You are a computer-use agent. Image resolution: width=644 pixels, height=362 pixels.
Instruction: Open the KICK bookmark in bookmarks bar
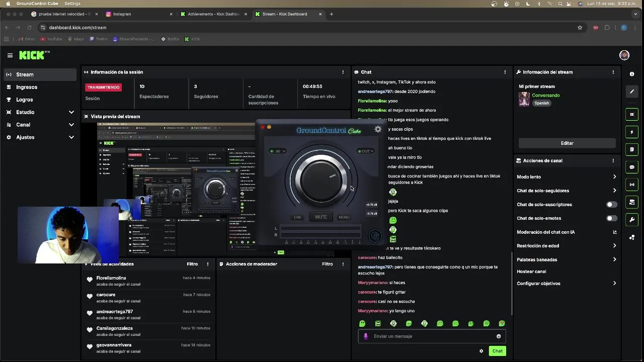tap(192, 39)
